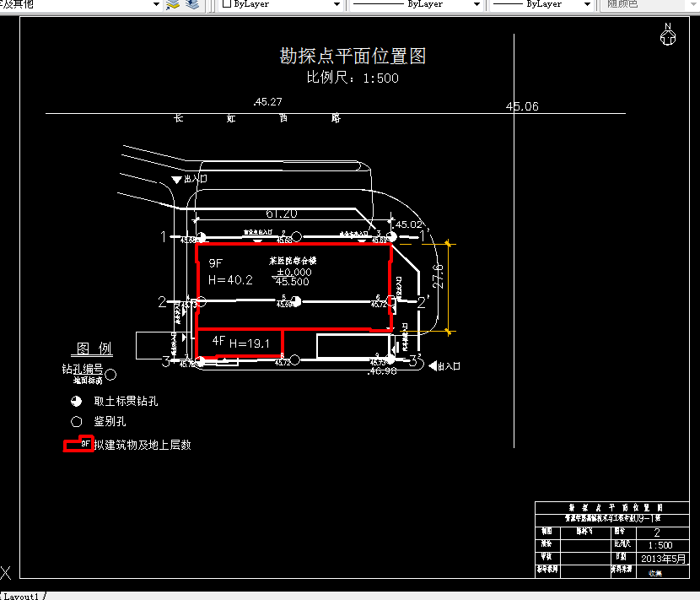This screenshot has width=700, height=600.
Task: Select the date 2013年5月 in the title block
Action: point(663,559)
